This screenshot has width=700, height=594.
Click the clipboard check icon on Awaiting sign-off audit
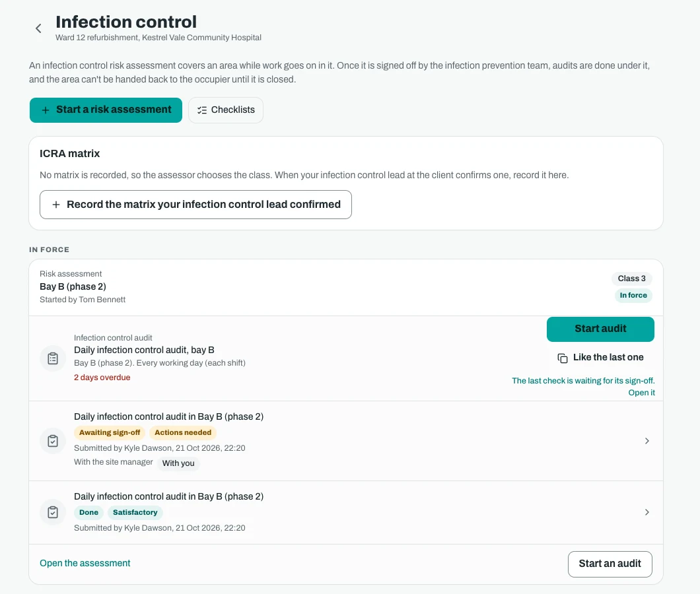(53, 441)
